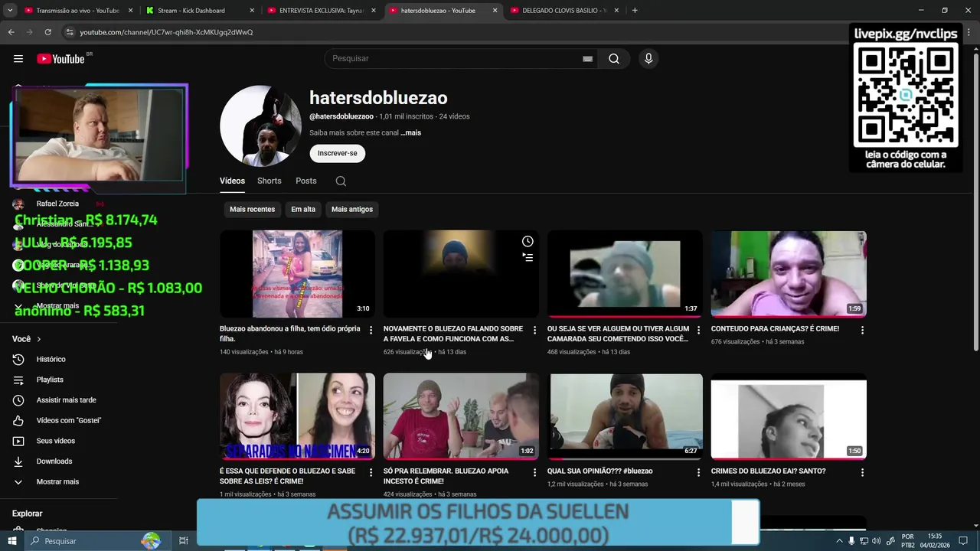Open Chrome tab search dropdown

[10, 11]
